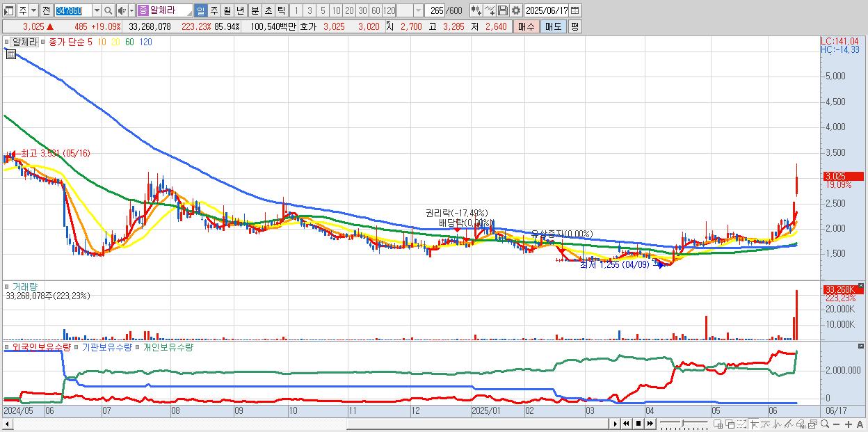This screenshot has height=432, width=868.
Task: Select tick 틱 chart period
Action: (281, 10)
